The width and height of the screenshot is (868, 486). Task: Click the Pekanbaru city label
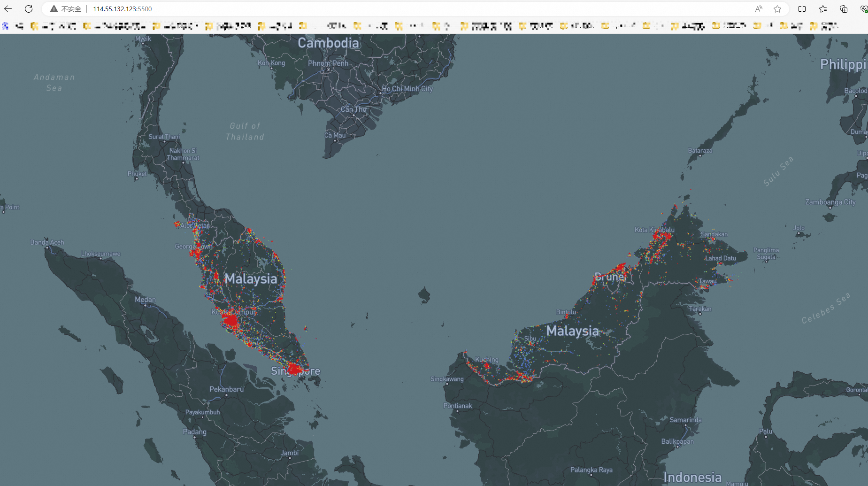click(226, 389)
